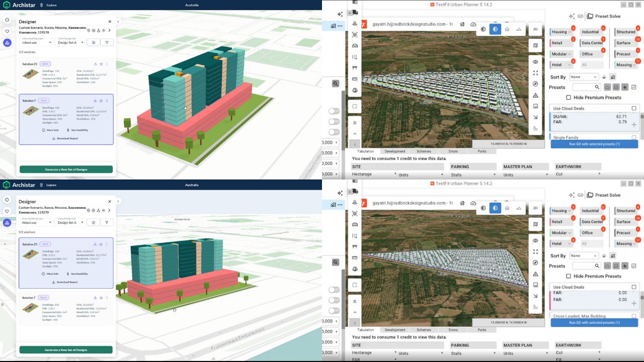Switch to Schemes tab in upper TestFit
Image resolution: width=644 pixels, height=362 pixels.
(x=424, y=151)
